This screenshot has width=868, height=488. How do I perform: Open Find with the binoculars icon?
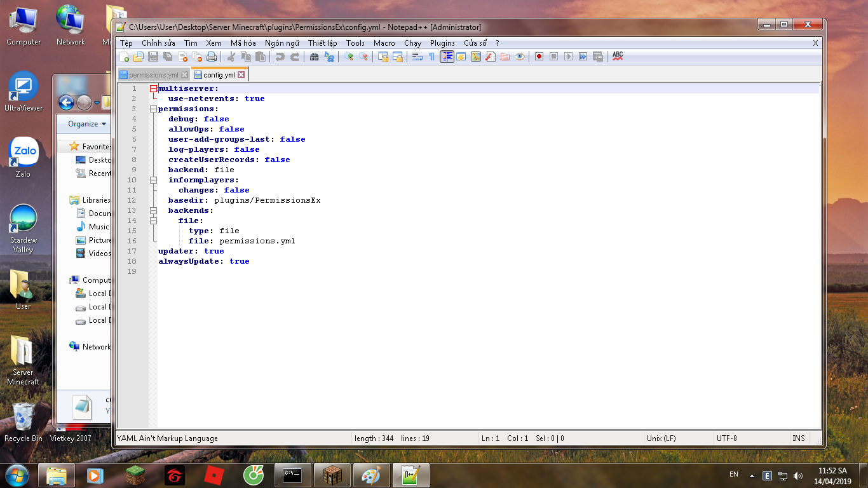314,57
